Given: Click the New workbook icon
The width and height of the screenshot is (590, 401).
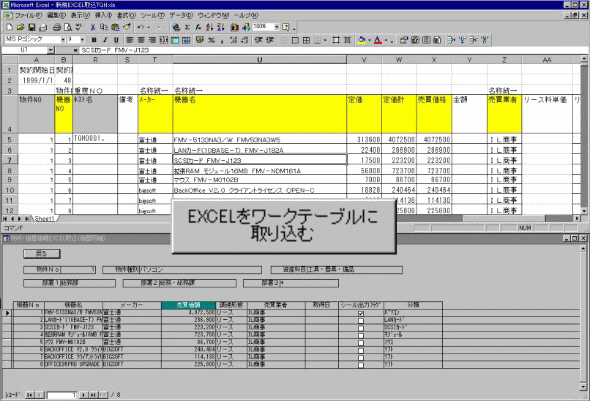Looking at the screenshot, I should tap(9, 27).
